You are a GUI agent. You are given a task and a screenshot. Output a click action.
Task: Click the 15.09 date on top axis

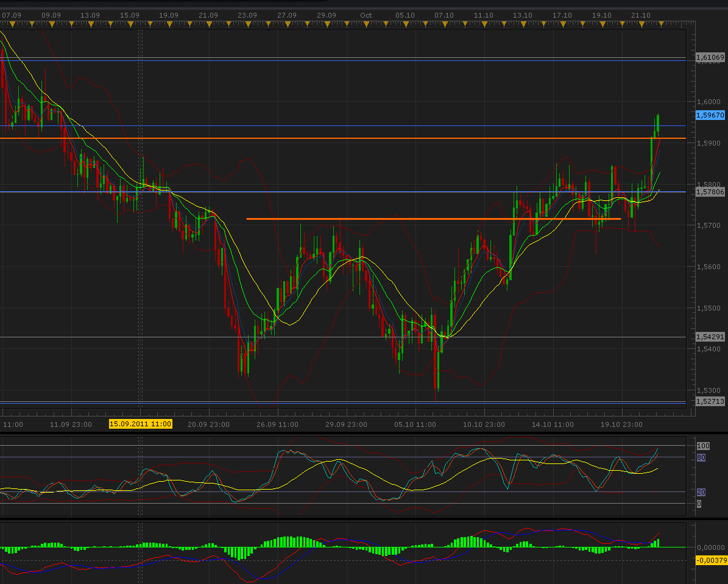[130, 15]
